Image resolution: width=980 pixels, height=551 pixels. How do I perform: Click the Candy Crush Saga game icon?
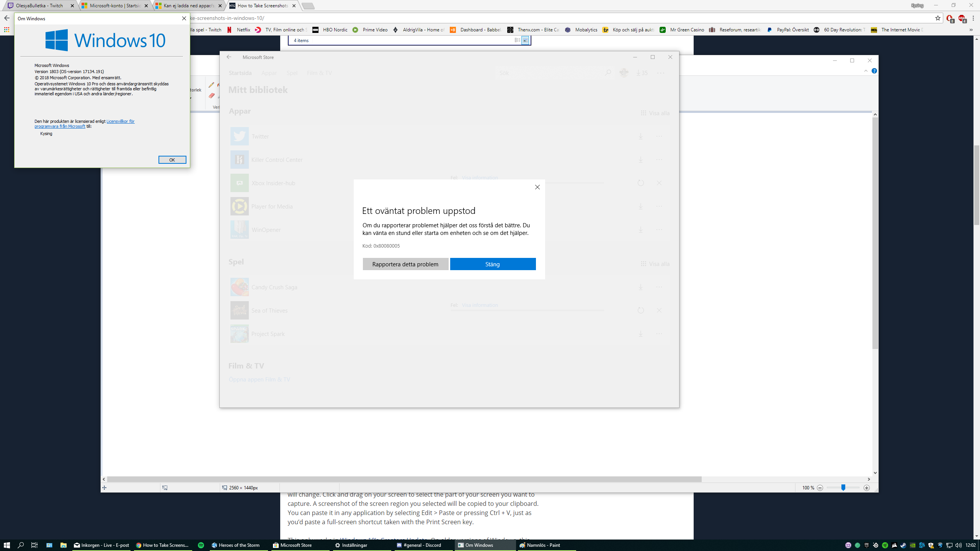[240, 287]
